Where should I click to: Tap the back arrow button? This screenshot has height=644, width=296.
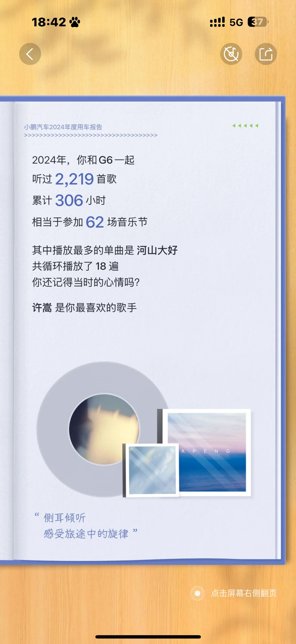pyautogui.click(x=30, y=54)
